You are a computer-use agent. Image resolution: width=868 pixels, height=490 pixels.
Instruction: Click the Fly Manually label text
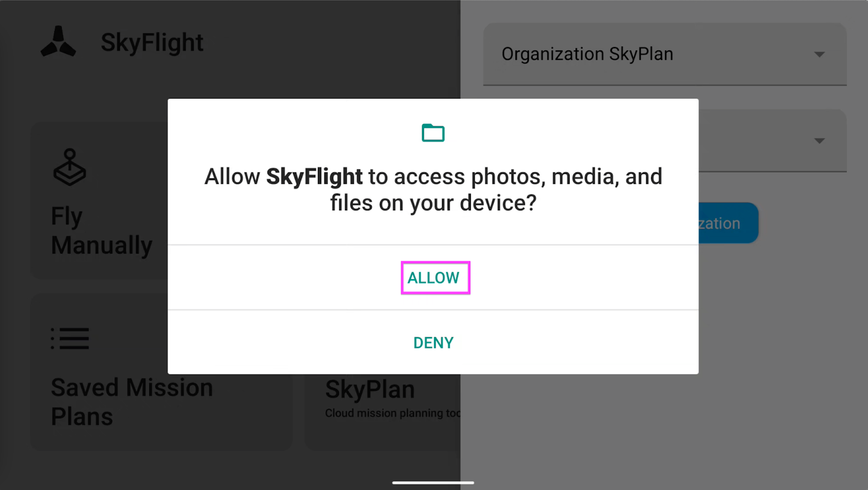101,231
